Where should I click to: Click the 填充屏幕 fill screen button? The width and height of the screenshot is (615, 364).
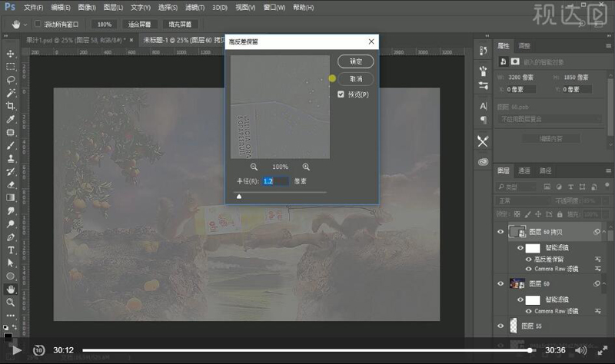pos(180,25)
